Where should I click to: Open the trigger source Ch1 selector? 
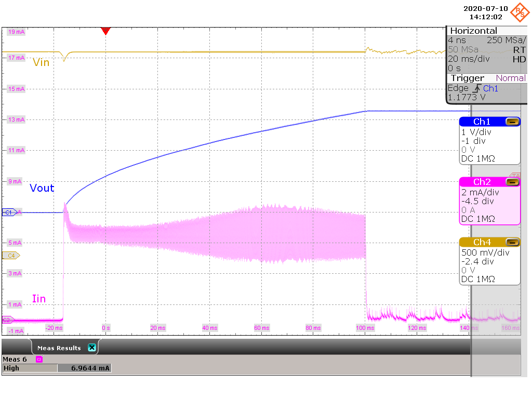point(489,88)
